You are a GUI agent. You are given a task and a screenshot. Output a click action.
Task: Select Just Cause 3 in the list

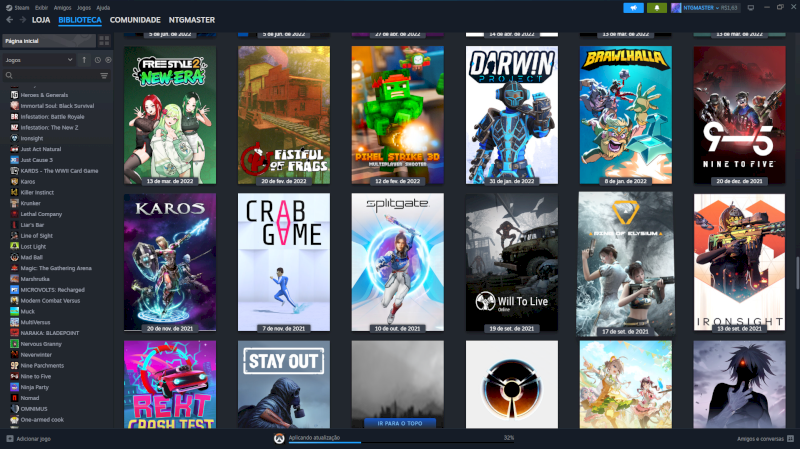[36, 160]
